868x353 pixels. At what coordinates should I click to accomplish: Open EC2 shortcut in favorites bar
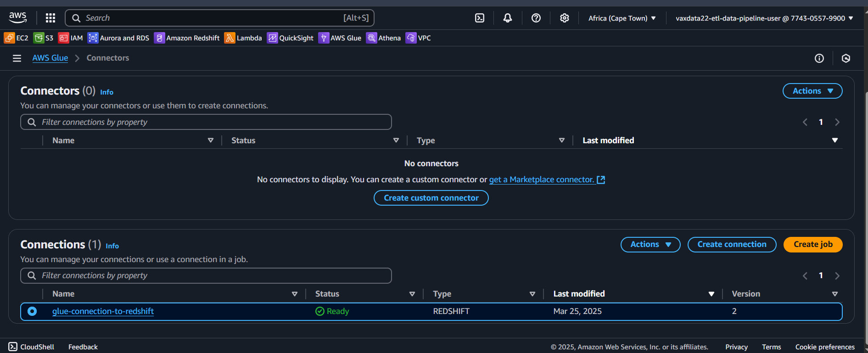[x=16, y=38]
